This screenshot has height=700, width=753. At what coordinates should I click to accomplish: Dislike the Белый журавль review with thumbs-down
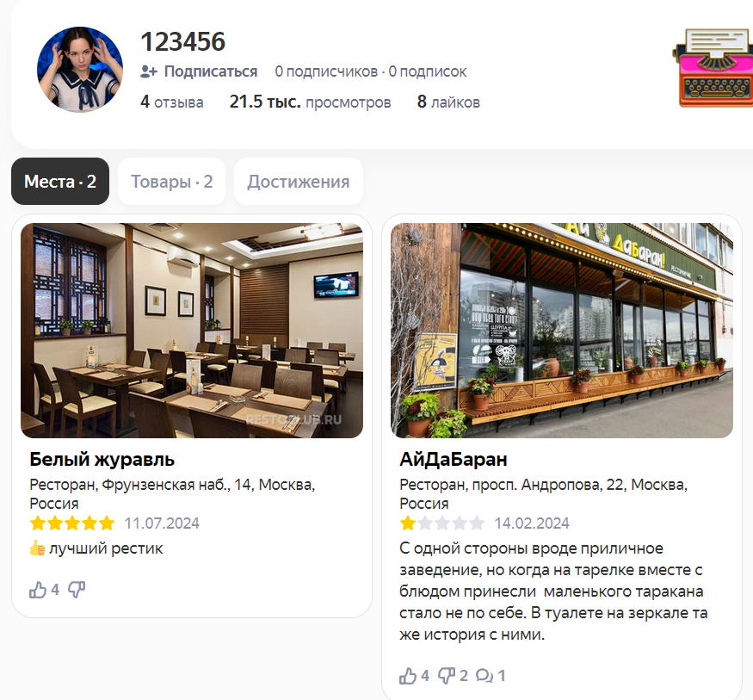pos(77,590)
